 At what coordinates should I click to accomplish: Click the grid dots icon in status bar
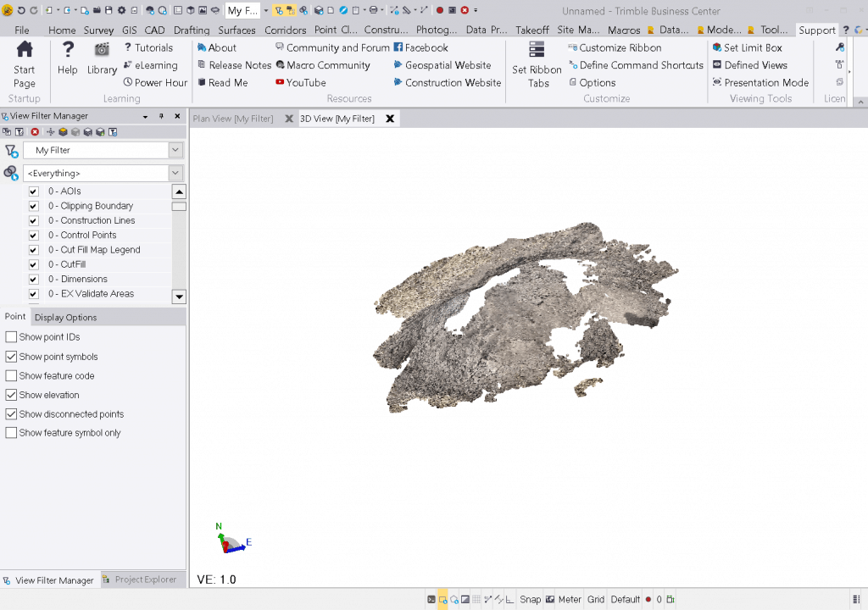tap(476, 600)
